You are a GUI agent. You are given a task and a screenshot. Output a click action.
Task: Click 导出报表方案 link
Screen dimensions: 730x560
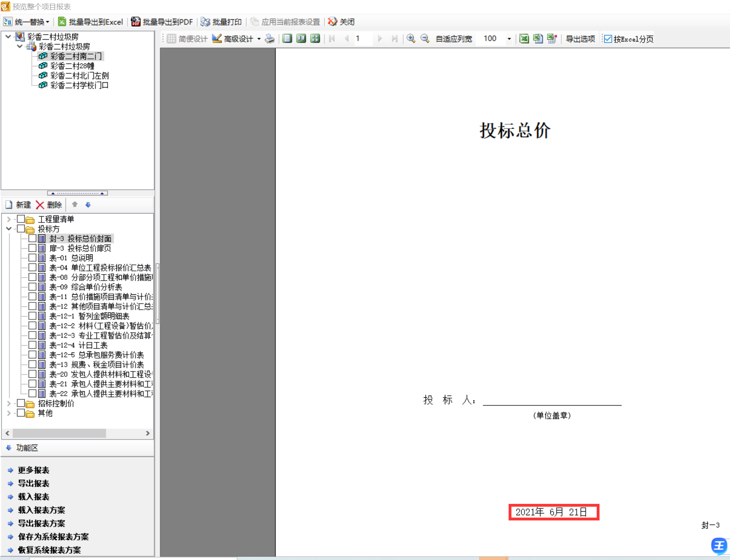click(x=41, y=524)
